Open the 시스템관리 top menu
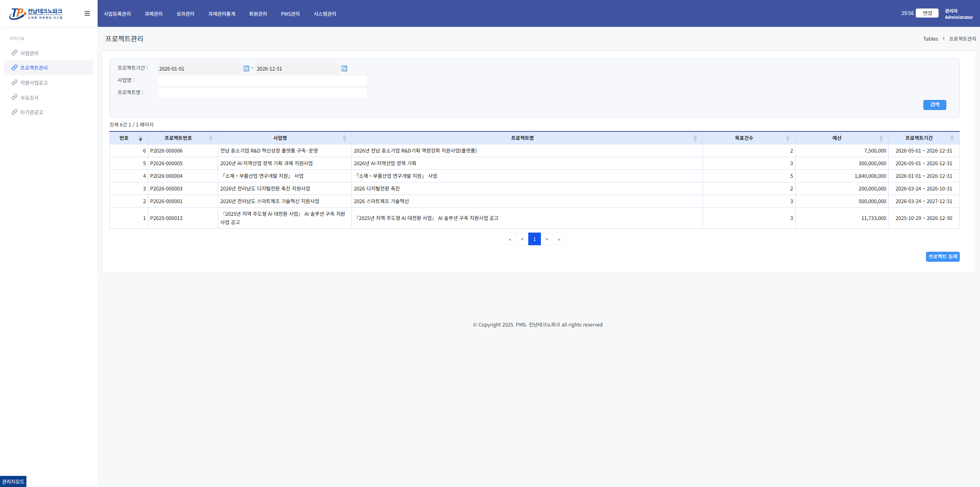The width and height of the screenshot is (980, 487). coord(325,14)
